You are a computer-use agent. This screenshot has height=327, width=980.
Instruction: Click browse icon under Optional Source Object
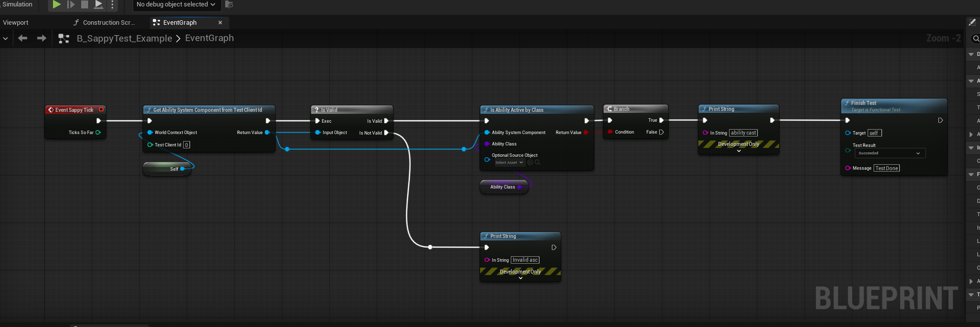click(538, 162)
